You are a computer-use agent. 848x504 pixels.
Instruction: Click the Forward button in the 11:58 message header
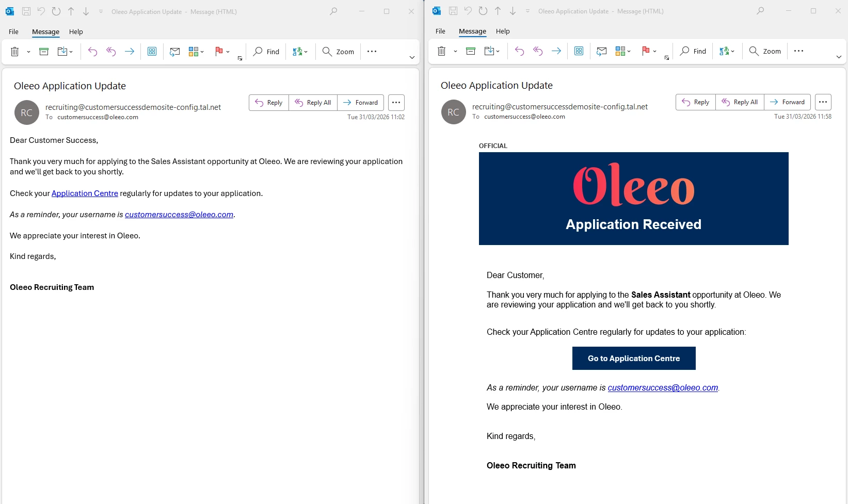point(788,102)
